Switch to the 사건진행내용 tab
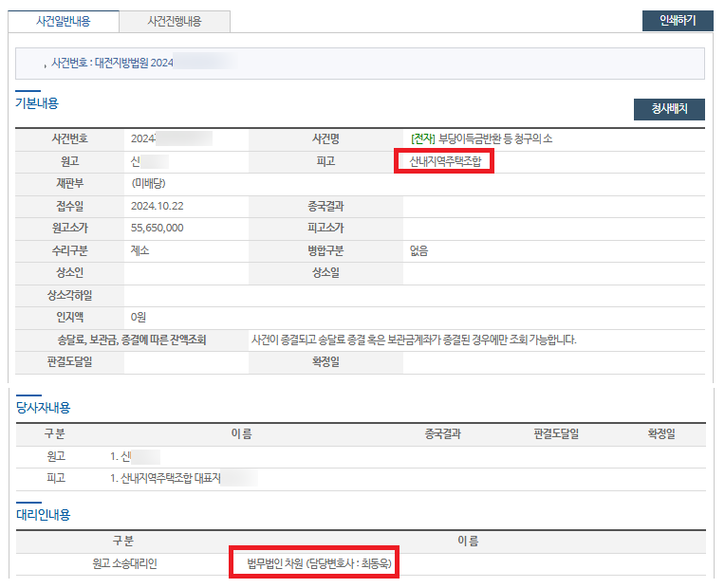This screenshot has width=725, height=588. 176,21
